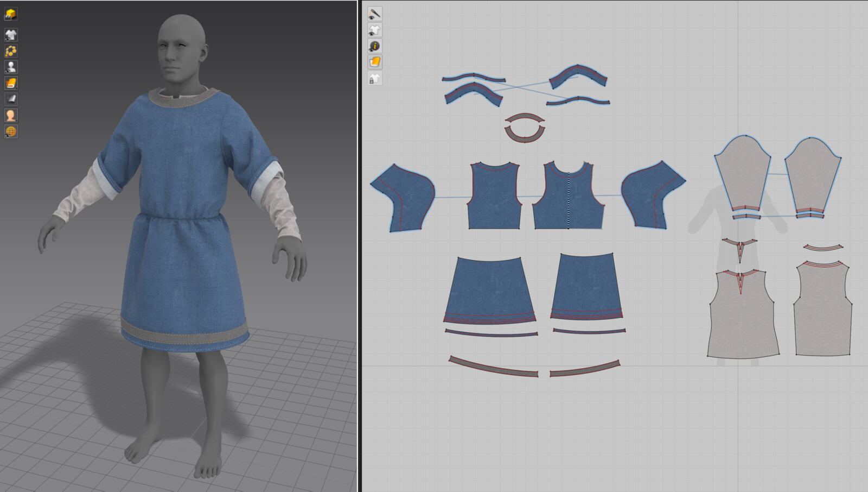Select the blue bodice pattern without center line

click(x=494, y=195)
